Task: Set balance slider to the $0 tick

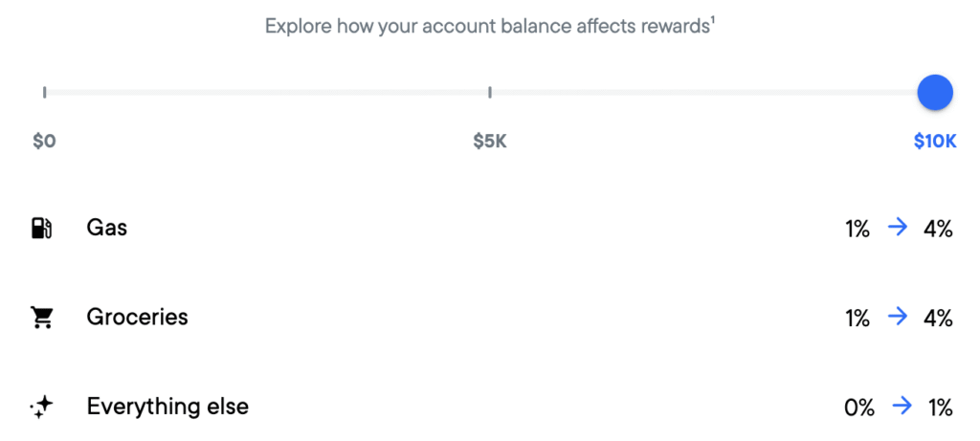Action: click(x=45, y=93)
